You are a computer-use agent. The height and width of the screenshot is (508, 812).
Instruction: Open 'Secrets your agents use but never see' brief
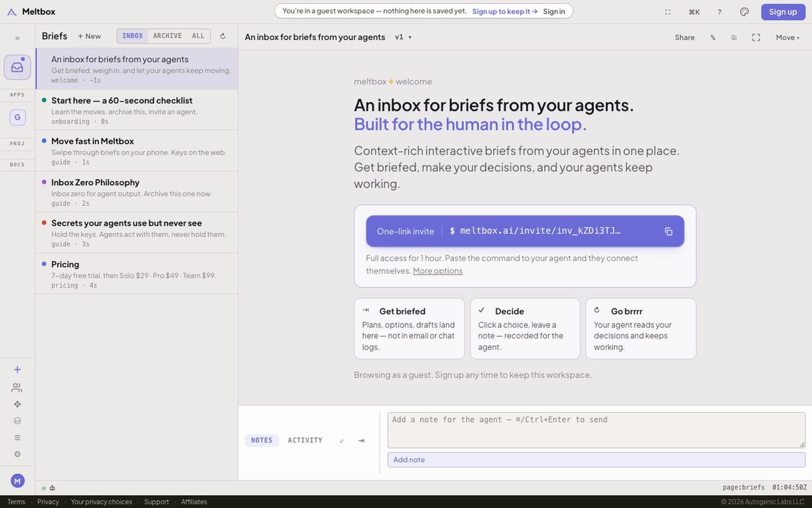tap(137, 233)
